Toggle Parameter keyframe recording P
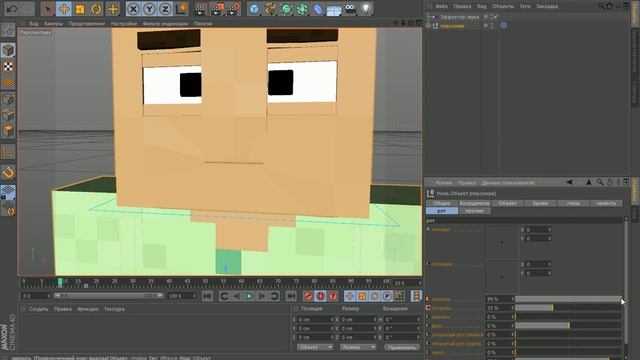 click(x=387, y=296)
